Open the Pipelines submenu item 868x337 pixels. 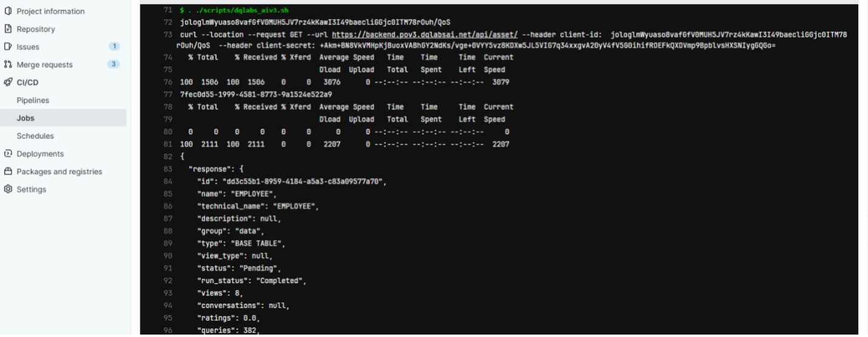pos(33,101)
